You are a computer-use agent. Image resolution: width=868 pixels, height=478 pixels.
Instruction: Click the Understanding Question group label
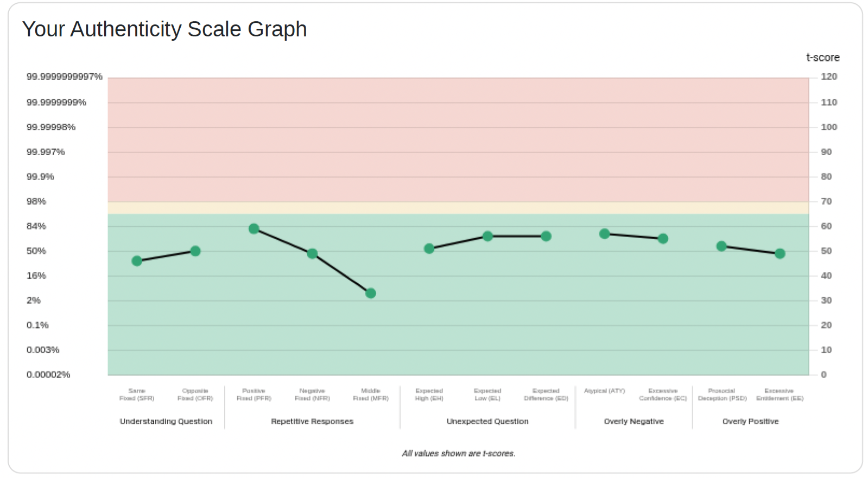point(166,422)
